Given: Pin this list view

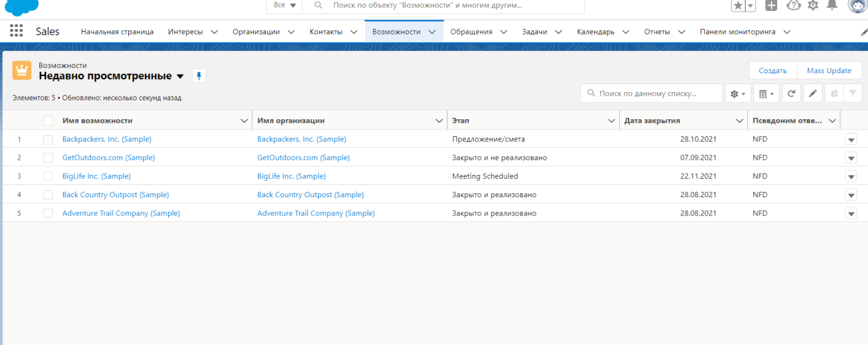Looking at the screenshot, I should coord(199,76).
